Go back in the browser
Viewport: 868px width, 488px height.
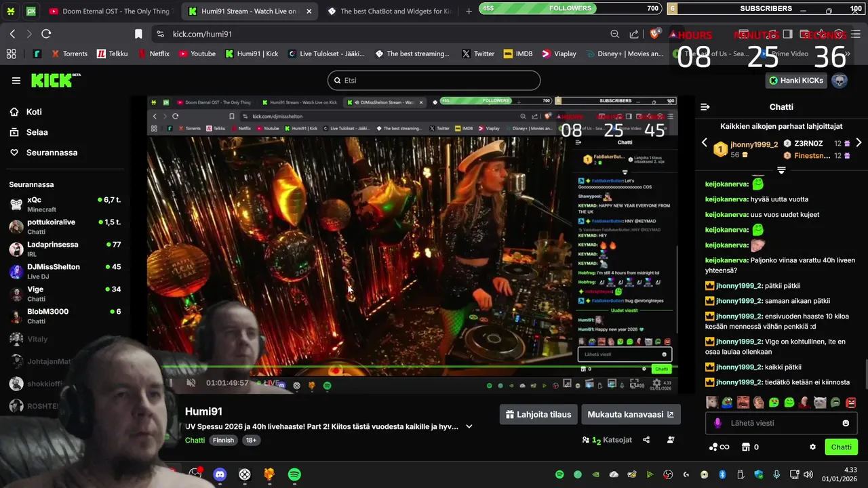[x=12, y=34]
